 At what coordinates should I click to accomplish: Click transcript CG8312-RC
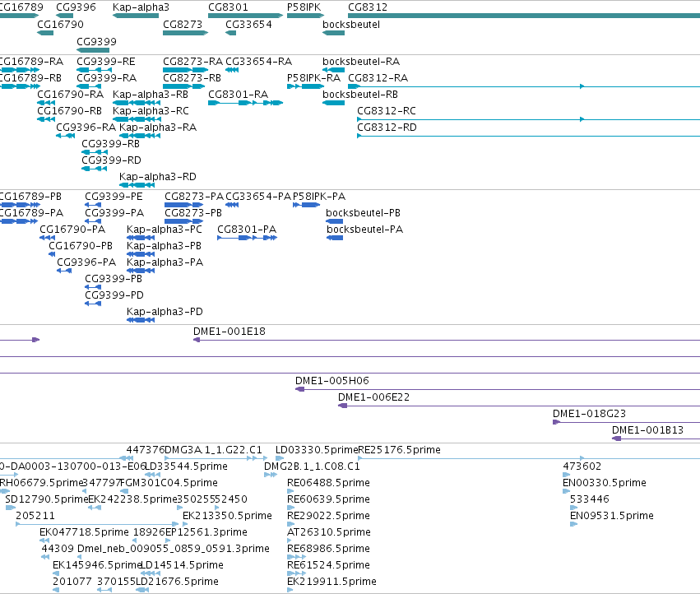click(x=387, y=111)
